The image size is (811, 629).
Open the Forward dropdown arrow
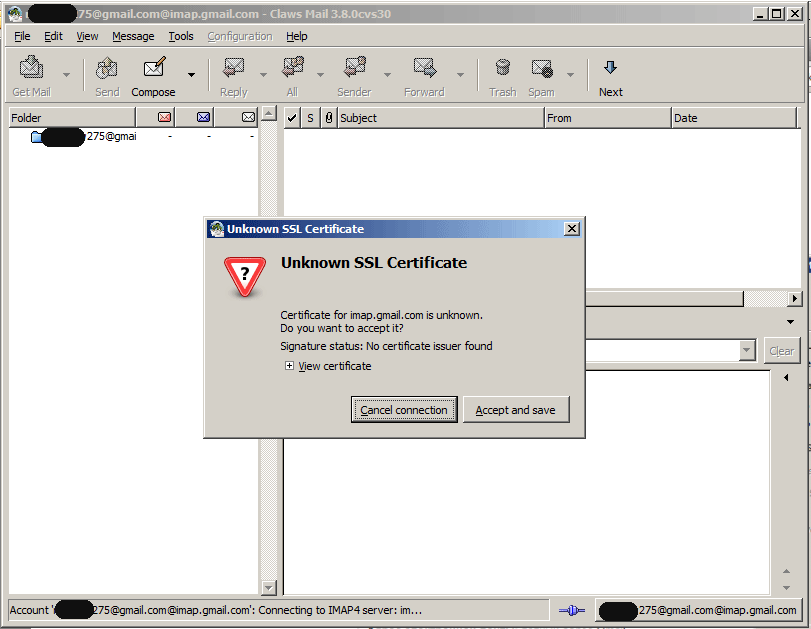click(x=460, y=76)
